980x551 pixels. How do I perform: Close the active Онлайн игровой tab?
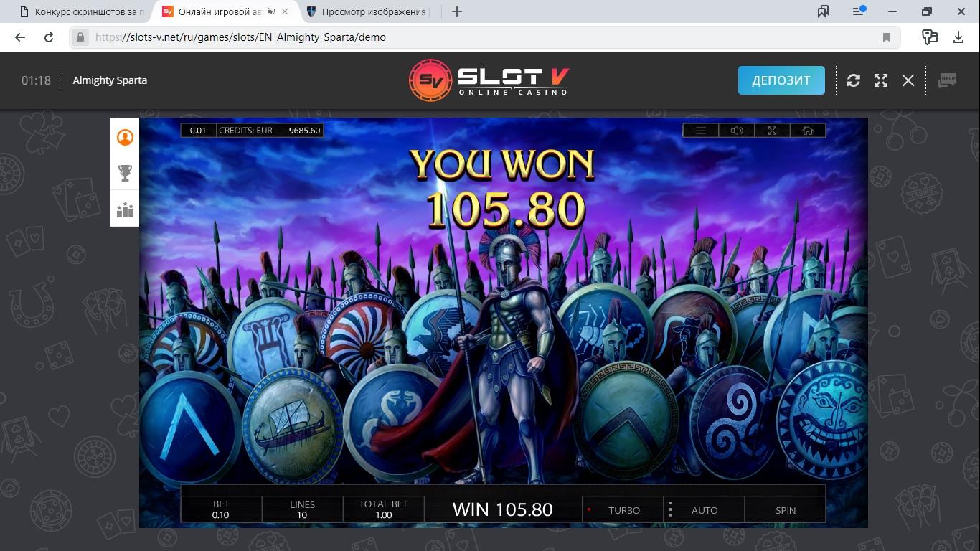point(285,11)
